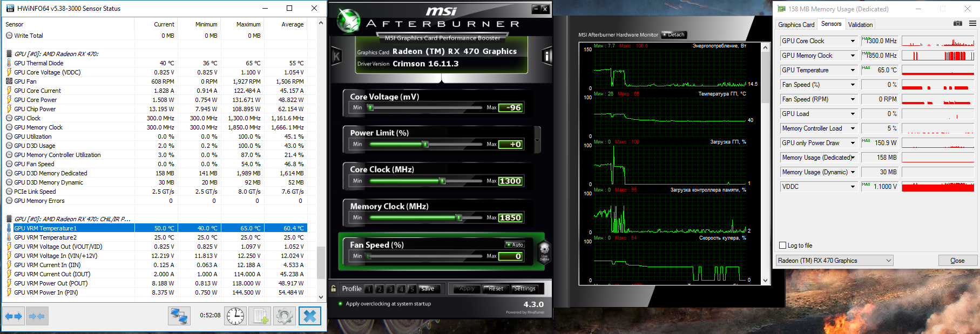The image size is (980, 334).
Task: Click the shrink-columns arrows icon in HWiNFO
Action: click(x=37, y=316)
